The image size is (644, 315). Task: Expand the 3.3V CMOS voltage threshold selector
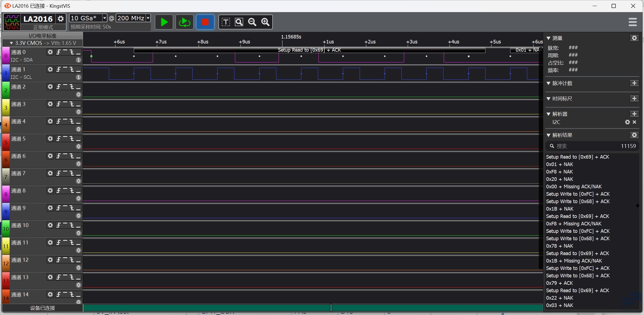43,43
